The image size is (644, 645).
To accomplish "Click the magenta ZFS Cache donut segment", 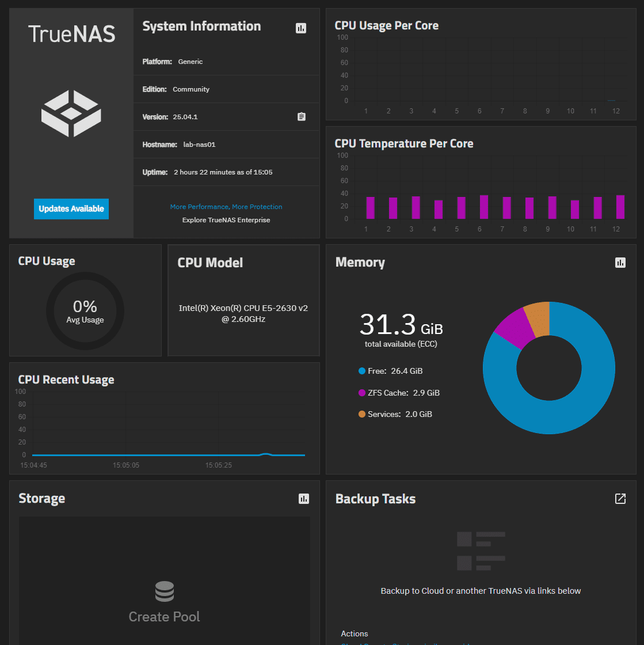I will [514, 328].
